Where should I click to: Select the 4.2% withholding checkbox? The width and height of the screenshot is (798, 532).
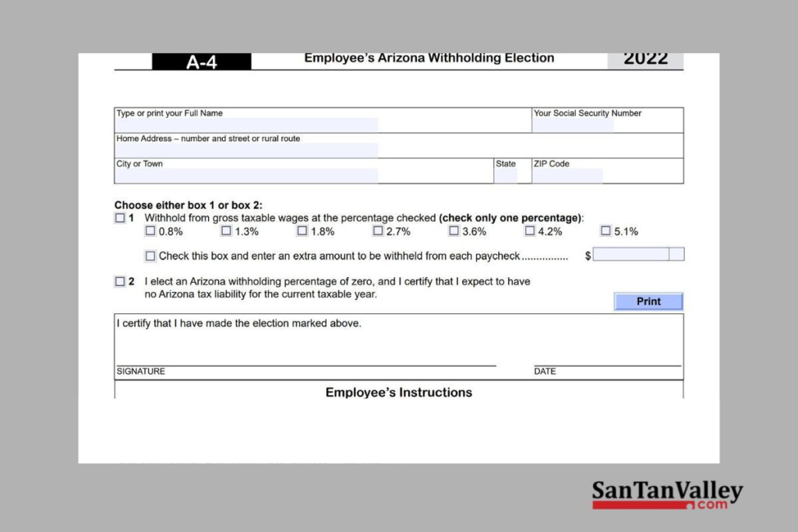pyautogui.click(x=530, y=231)
